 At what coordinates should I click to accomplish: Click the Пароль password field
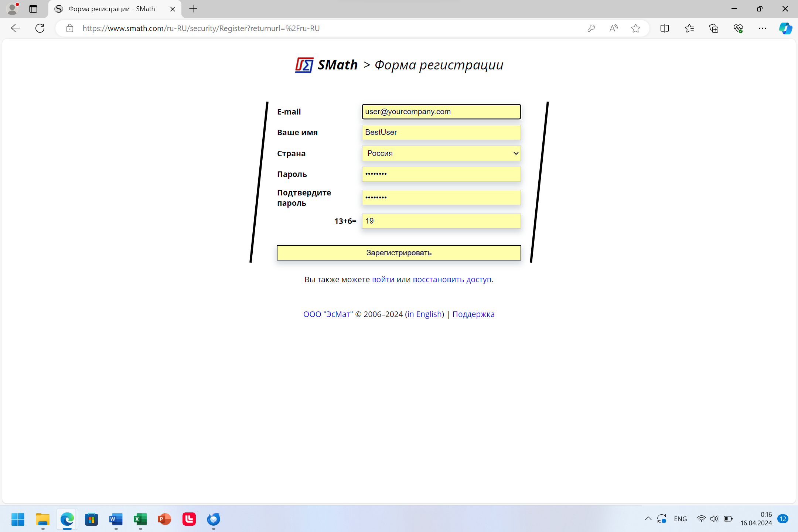click(441, 174)
